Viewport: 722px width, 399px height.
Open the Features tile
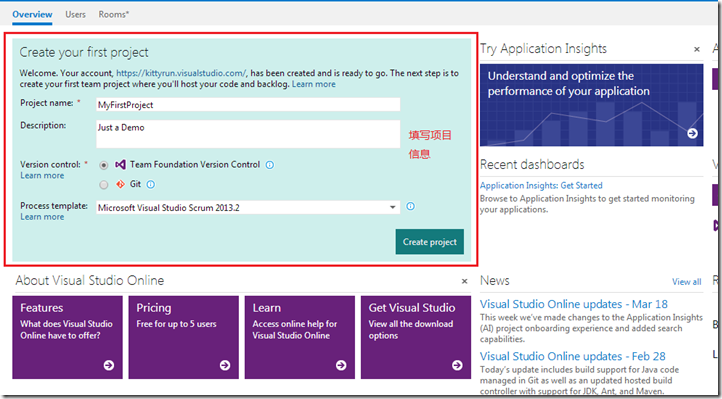point(67,337)
